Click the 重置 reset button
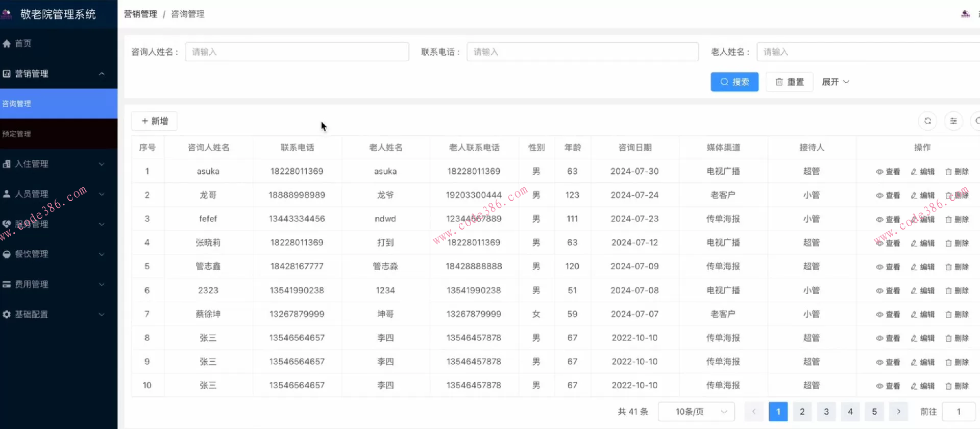 pos(789,82)
